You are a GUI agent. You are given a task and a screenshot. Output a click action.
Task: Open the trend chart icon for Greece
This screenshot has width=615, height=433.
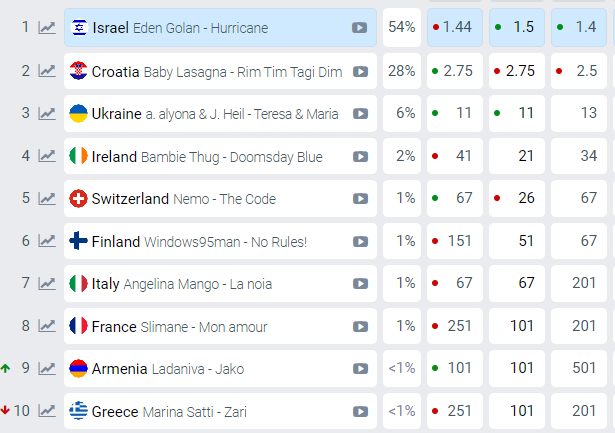(x=47, y=411)
